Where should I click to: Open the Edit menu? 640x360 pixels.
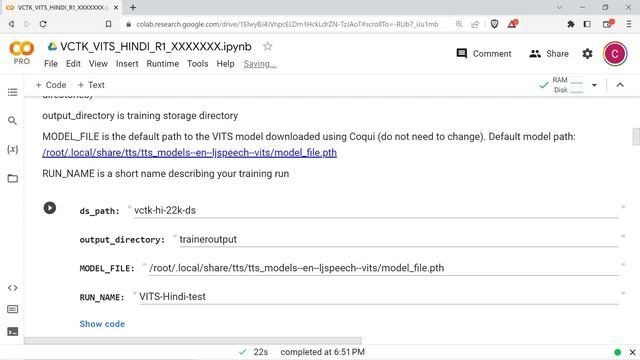73,64
